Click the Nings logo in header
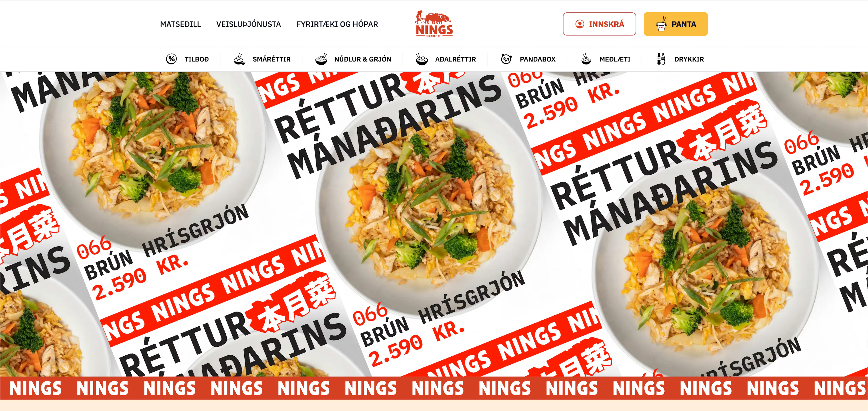Screen dimensions: 868x411 tap(434, 24)
